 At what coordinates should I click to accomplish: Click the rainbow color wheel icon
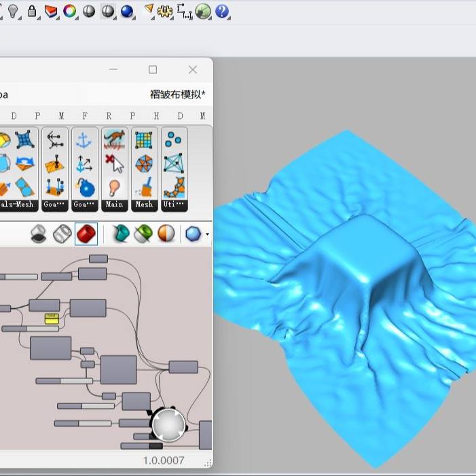coord(69,12)
